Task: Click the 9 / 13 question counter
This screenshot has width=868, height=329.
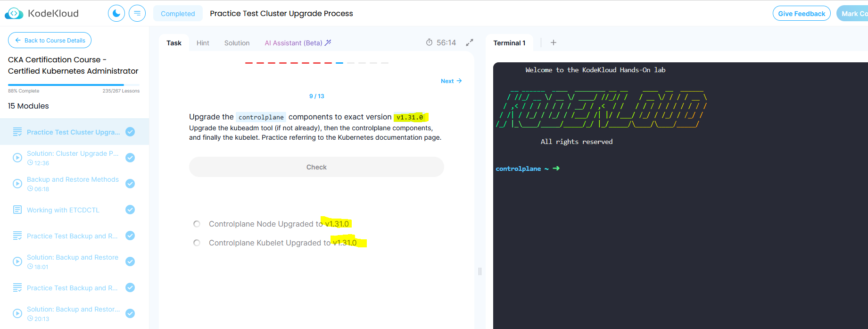Action: pyautogui.click(x=317, y=96)
